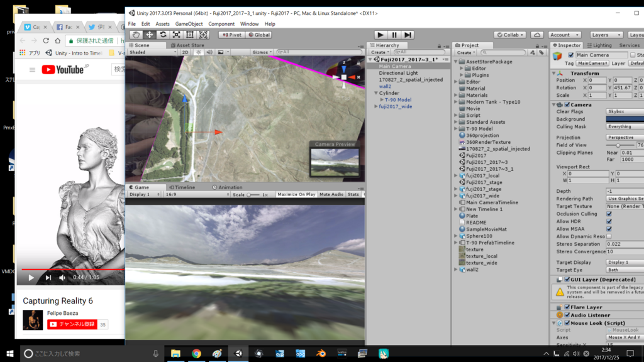Image resolution: width=644 pixels, height=362 pixels.
Task: Open File Explorer from taskbar
Action: tap(176, 353)
